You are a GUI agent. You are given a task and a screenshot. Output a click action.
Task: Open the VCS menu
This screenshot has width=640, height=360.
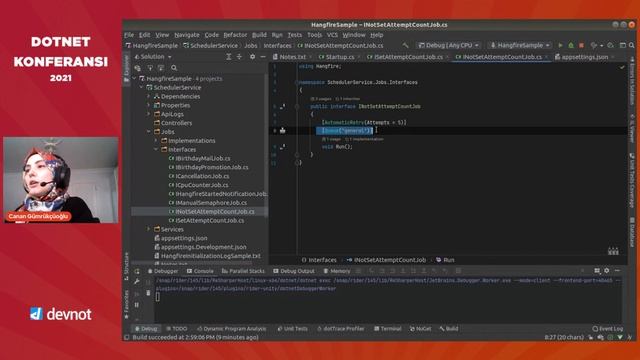click(x=332, y=35)
